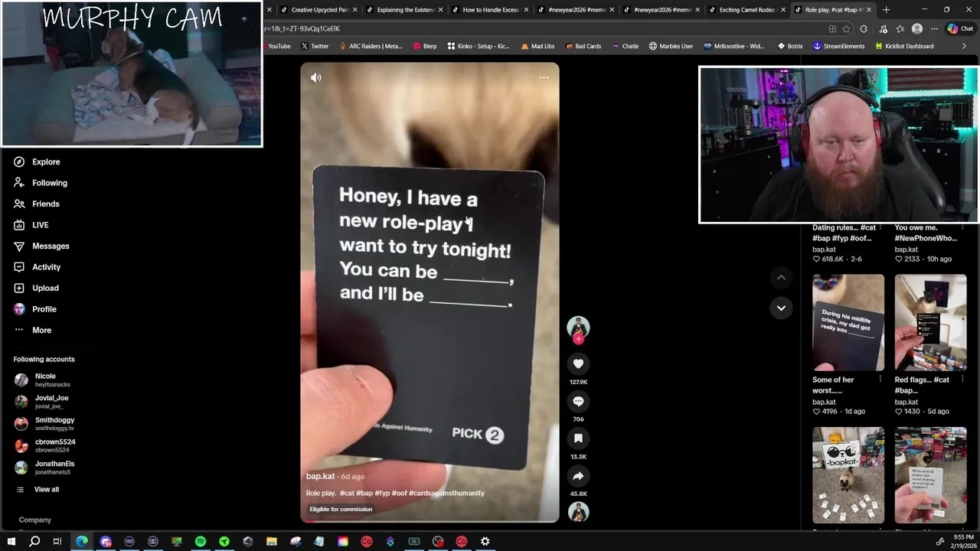The height and width of the screenshot is (551, 980).
Task: Open the Following feed
Action: [41, 183]
